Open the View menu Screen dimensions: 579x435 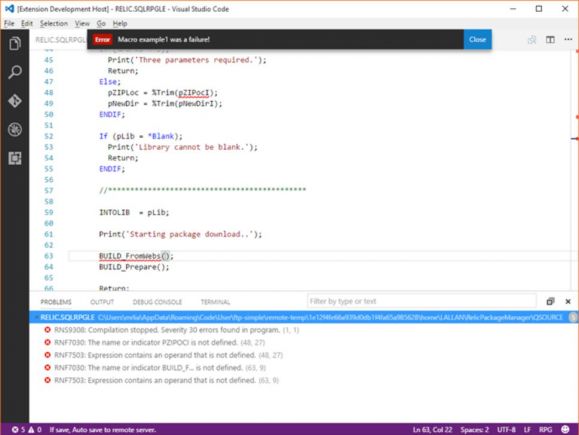[82, 24]
